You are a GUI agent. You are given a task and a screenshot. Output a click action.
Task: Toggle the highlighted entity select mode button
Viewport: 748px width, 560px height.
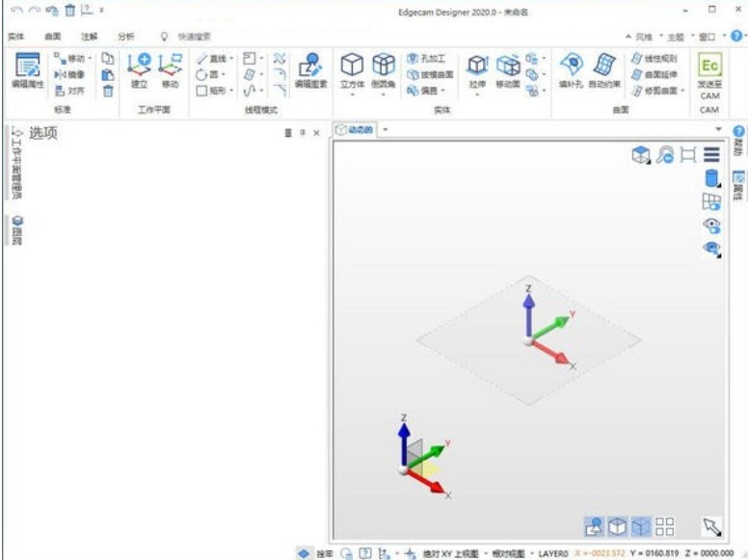(x=594, y=526)
